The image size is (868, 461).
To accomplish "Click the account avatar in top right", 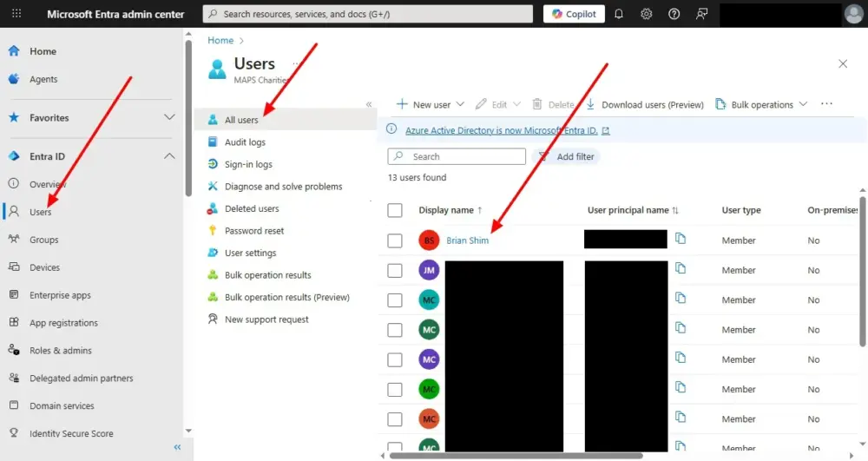I will pyautogui.click(x=853, y=14).
